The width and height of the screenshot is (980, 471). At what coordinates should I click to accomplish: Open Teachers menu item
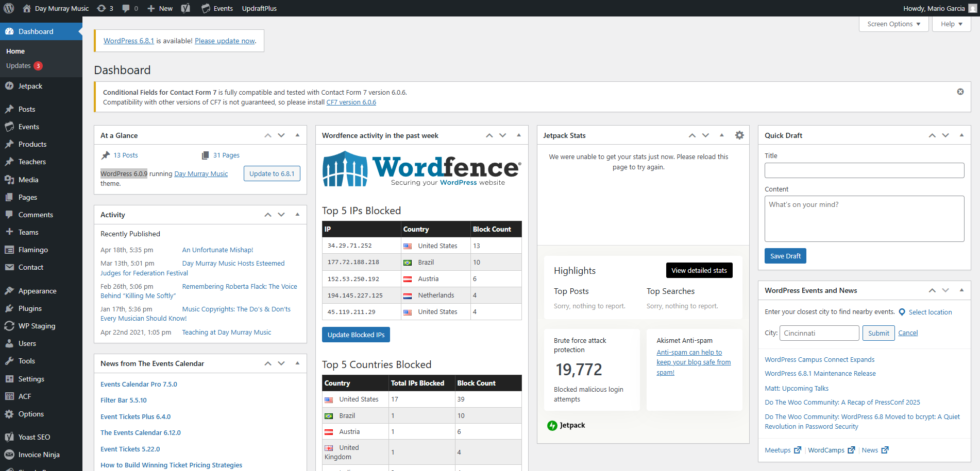coord(41,162)
